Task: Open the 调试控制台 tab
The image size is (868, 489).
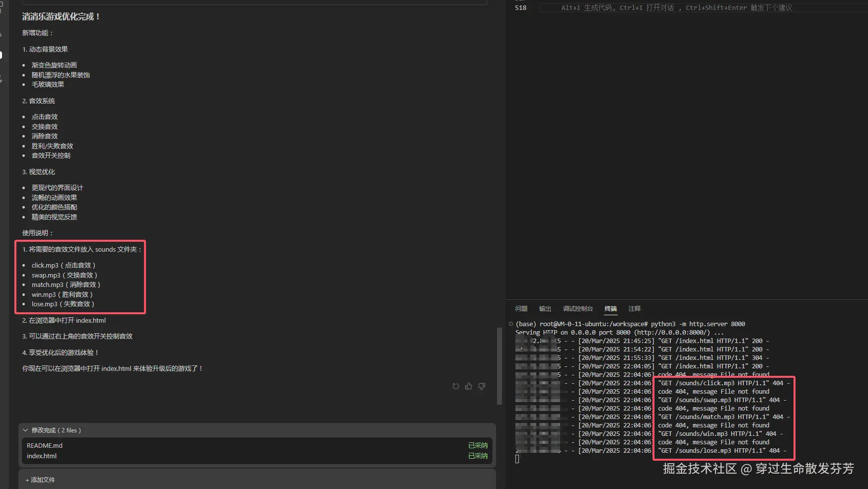Action: 578,309
